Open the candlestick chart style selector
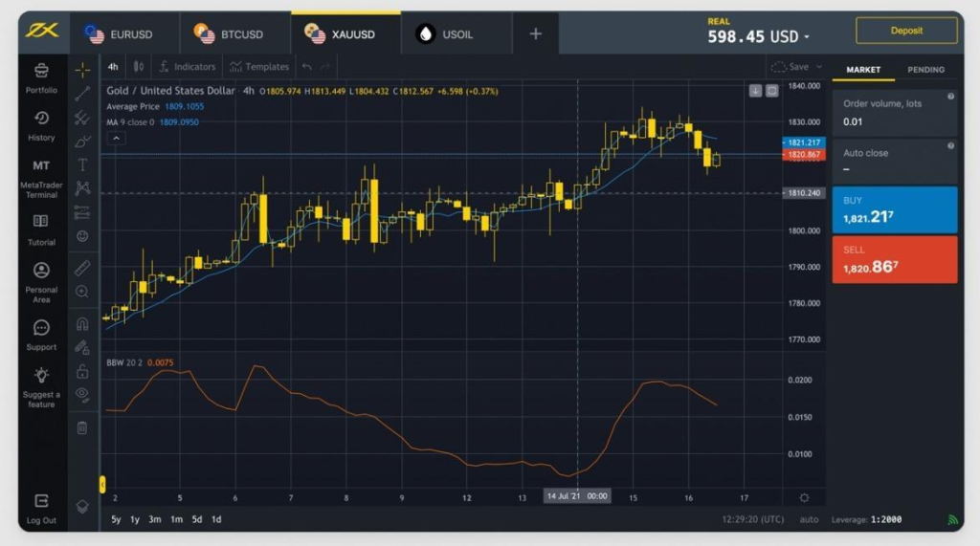The width and height of the screenshot is (980, 546). coord(139,67)
